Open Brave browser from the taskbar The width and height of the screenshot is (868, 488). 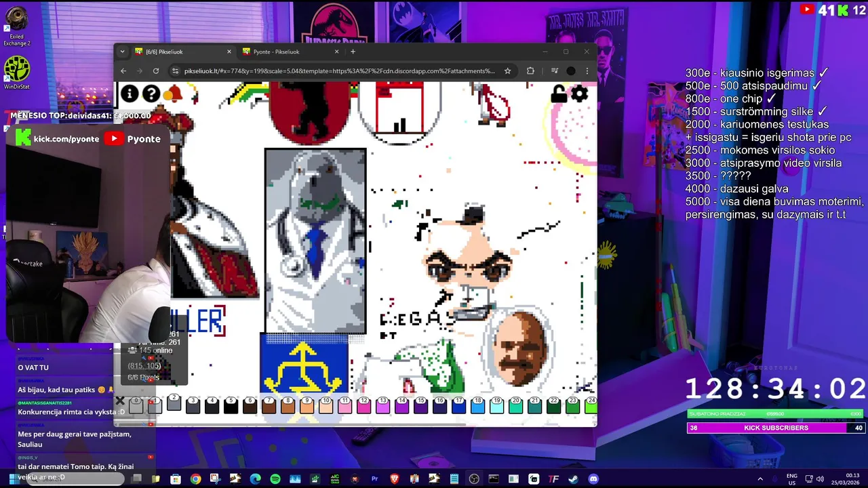(x=395, y=479)
